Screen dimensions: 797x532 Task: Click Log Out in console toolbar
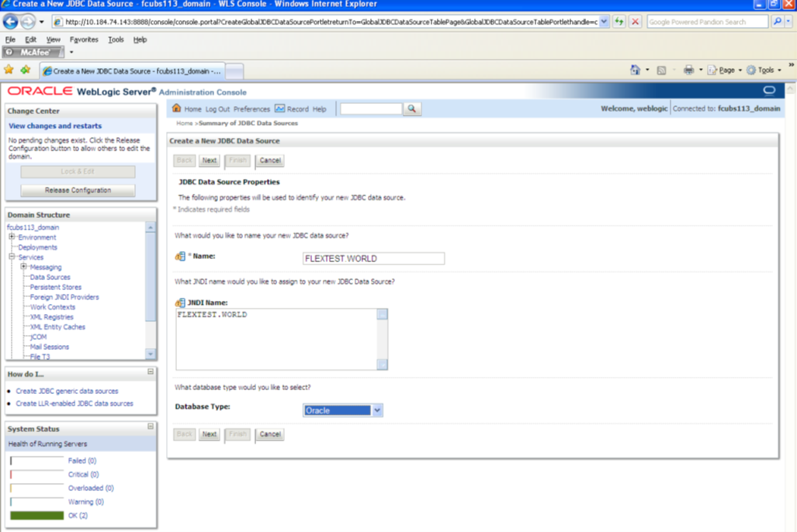[217, 109]
